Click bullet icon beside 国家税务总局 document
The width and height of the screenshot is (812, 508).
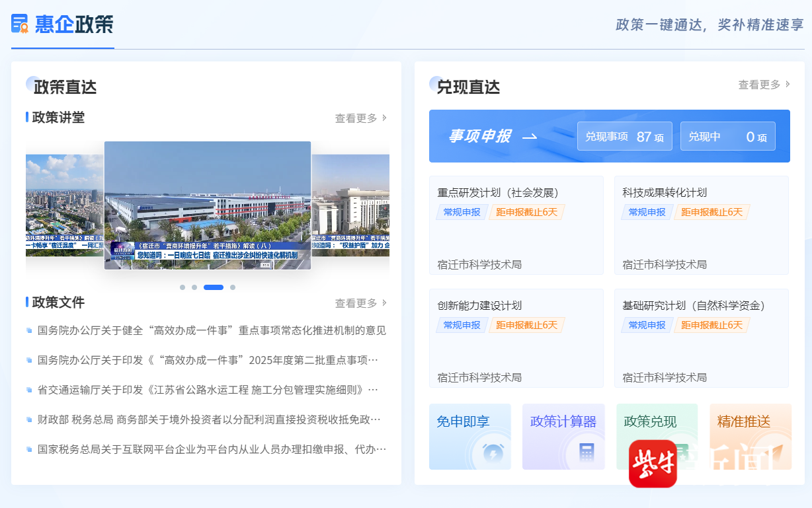(x=29, y=449)
